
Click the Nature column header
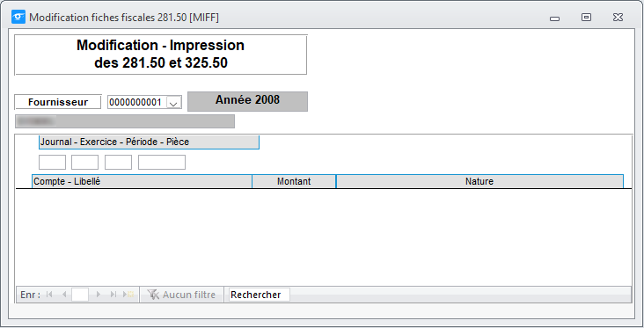point(479,181)
